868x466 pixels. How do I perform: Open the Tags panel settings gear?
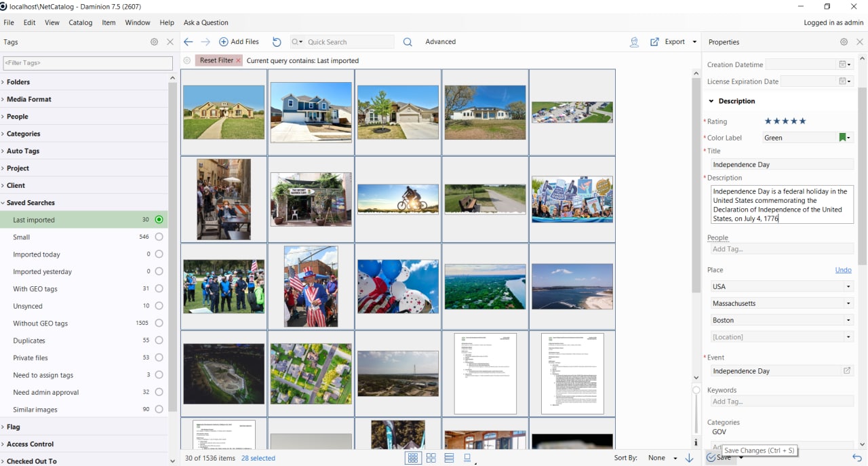tap(154, 42)
